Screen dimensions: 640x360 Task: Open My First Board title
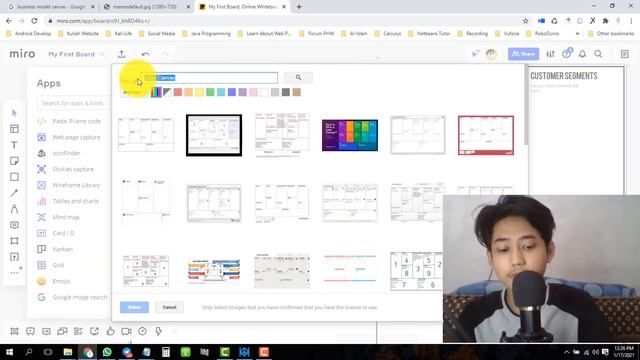click(x=71, y=54)
